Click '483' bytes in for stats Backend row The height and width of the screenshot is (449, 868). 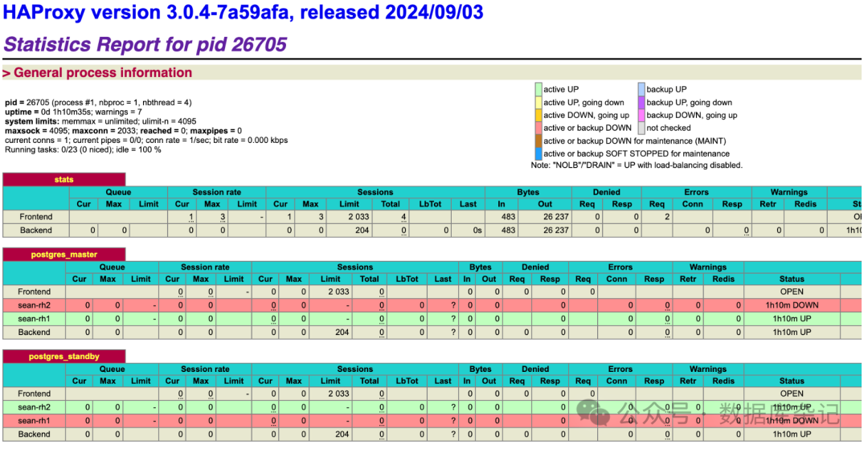[x=508, y=230]
